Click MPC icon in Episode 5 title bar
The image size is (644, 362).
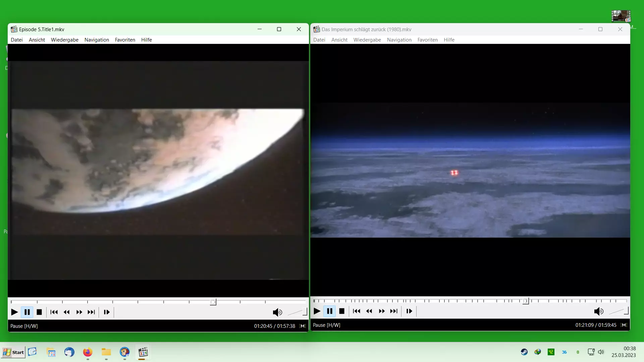(x=14, y=29)
